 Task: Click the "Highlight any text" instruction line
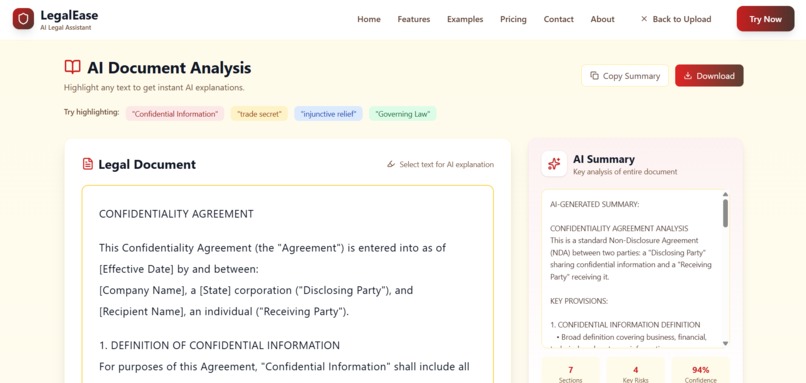click(154, 87)
